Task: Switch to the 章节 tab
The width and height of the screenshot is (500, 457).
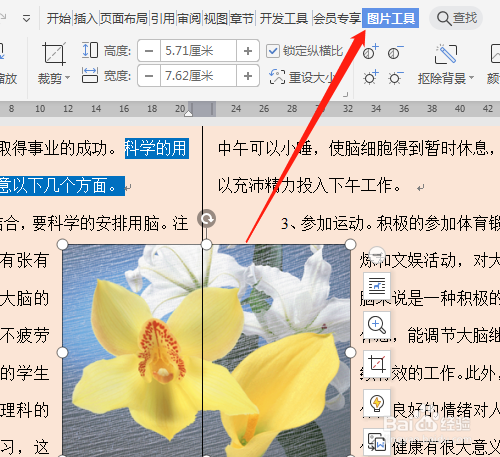Action: [242, 18]
